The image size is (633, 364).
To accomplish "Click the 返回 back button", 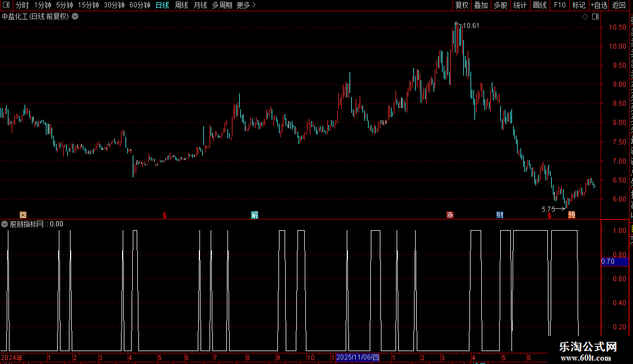I will [x=619, y=5].
